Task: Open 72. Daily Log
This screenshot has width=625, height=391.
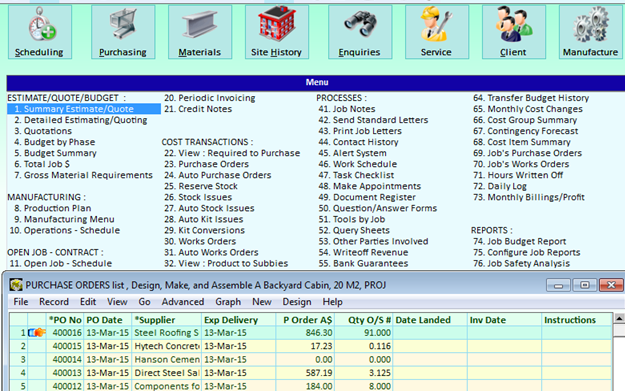Action: coord(500,186)
